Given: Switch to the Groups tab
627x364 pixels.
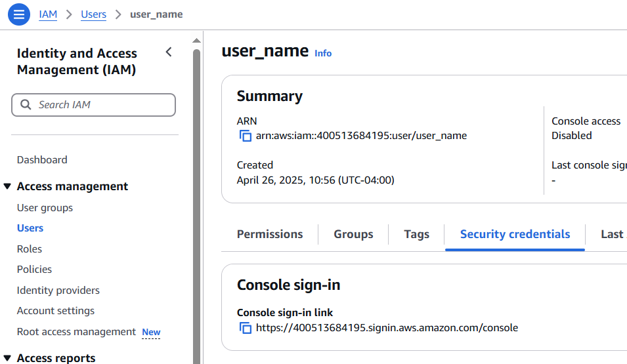Looking at the screenshot, I should click(x=353, y=234).
